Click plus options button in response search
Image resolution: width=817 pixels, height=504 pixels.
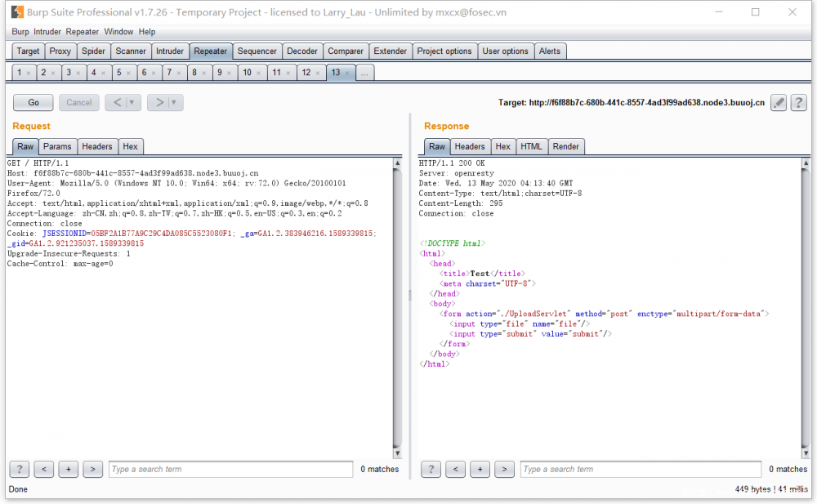[x=480, y=469]
